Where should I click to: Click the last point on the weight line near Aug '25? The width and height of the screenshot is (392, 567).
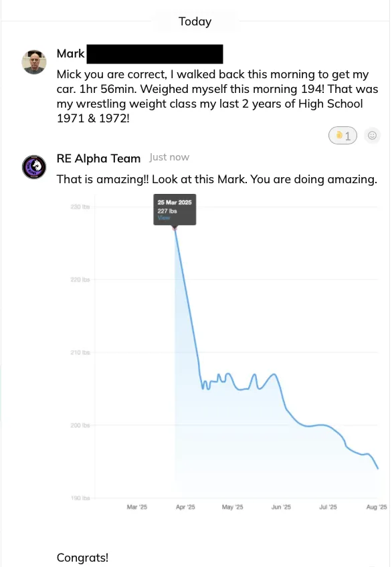378,469
